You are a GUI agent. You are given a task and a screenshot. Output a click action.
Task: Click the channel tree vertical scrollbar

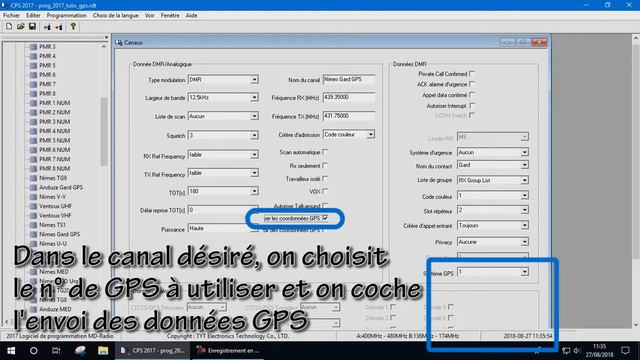104,131
